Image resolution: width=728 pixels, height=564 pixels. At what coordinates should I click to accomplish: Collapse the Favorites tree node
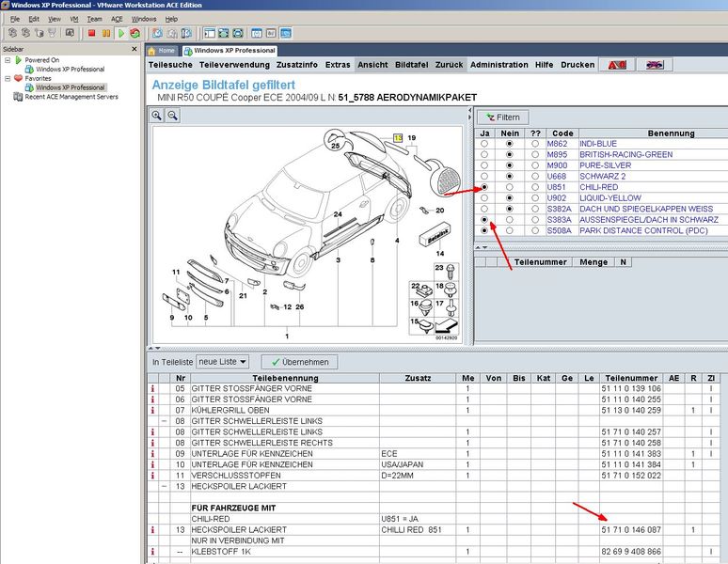[8, 78]
